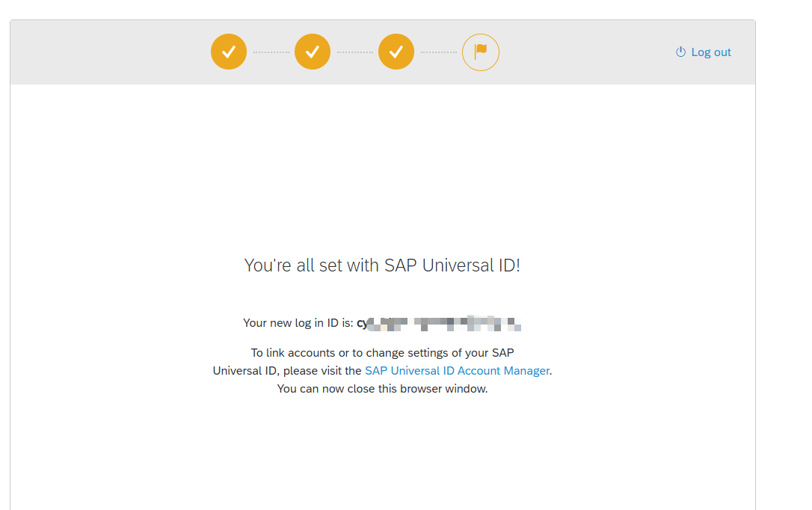
Task: Click the first completed step checkmark
Action: [x=229, y=52]
